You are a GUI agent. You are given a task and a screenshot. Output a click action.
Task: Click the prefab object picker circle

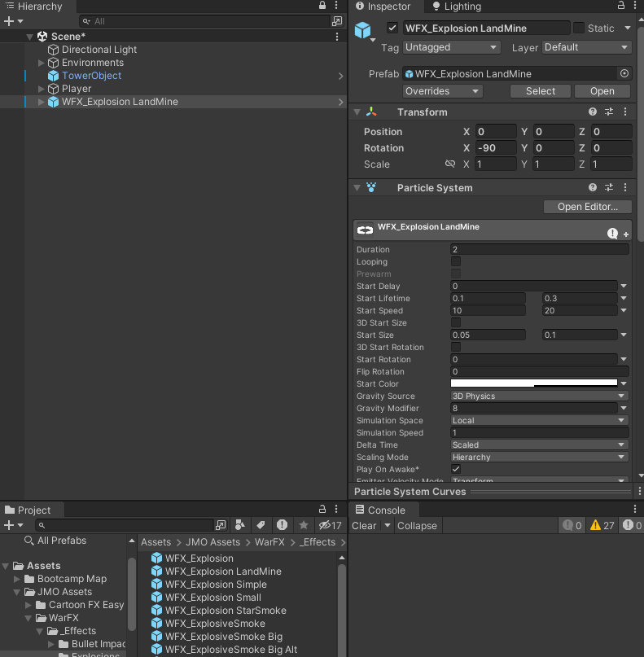pos(624,74)
